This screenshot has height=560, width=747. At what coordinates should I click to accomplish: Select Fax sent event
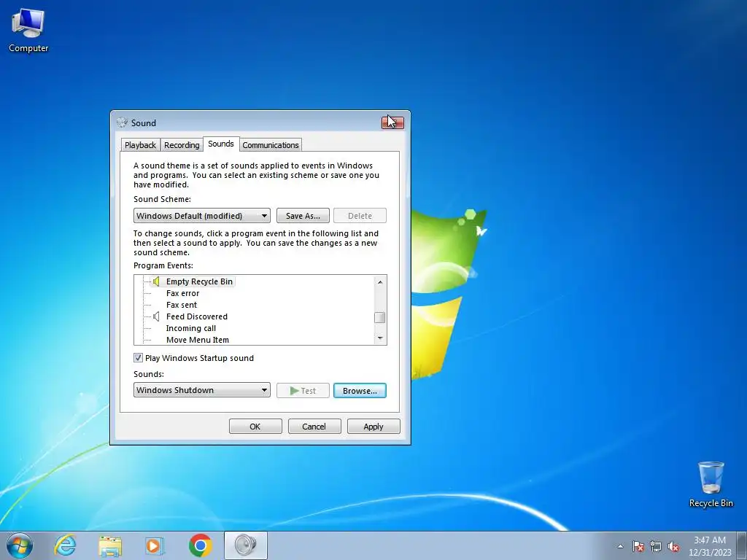tap(182, 305)
